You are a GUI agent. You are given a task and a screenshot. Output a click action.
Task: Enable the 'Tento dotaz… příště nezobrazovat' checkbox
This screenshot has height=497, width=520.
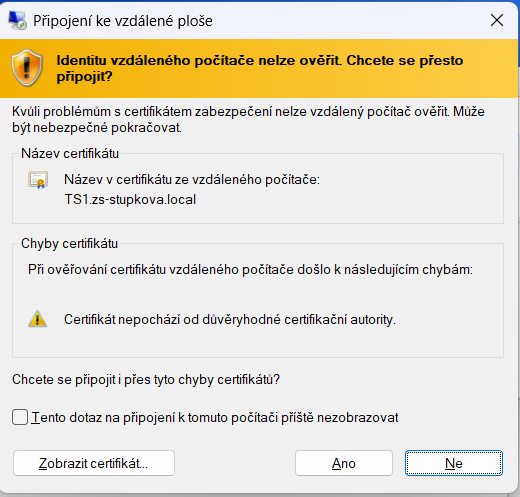point(20,417)
